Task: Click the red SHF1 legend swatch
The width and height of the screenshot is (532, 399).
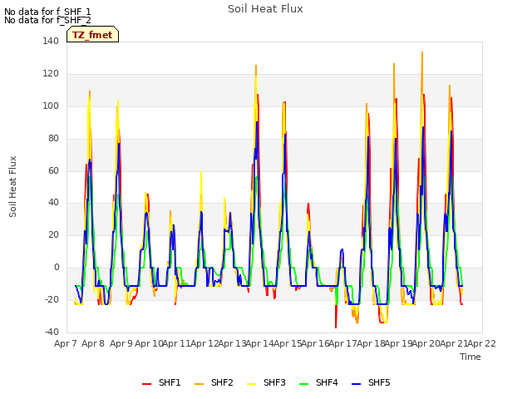Action: coord(146,384)
